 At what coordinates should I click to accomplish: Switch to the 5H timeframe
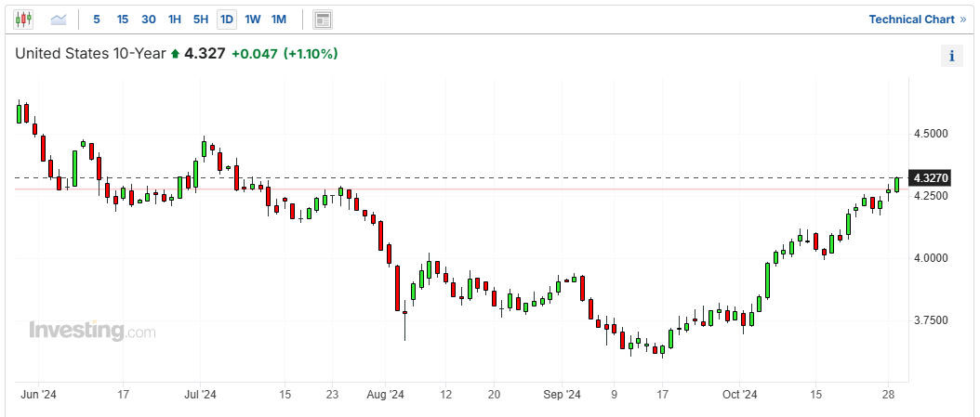[201, 20]
